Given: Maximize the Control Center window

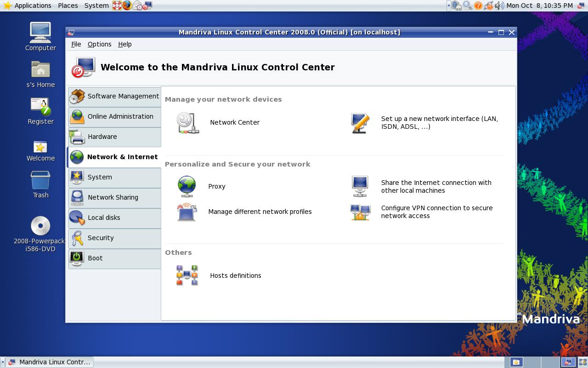Looking at the screenshot, I should (501, 32).
